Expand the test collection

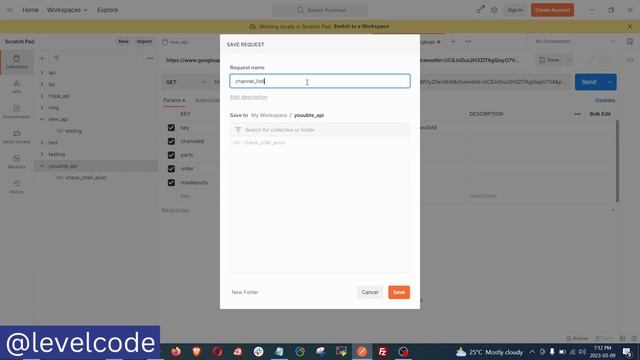pos(42,142)
